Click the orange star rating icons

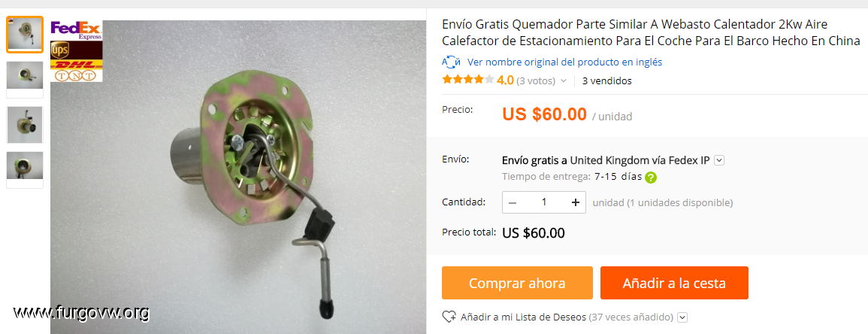coord(467,80)
